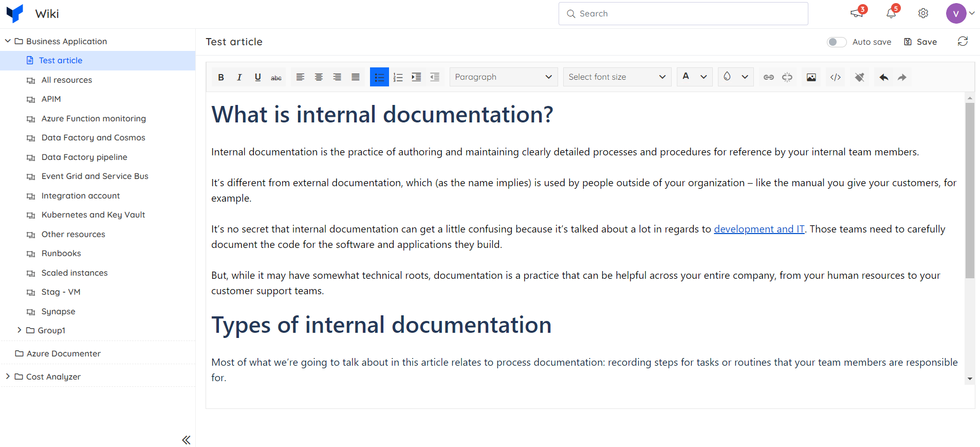Open the Paragraph format dropdown
980x447 pixels.
(504, 77)
